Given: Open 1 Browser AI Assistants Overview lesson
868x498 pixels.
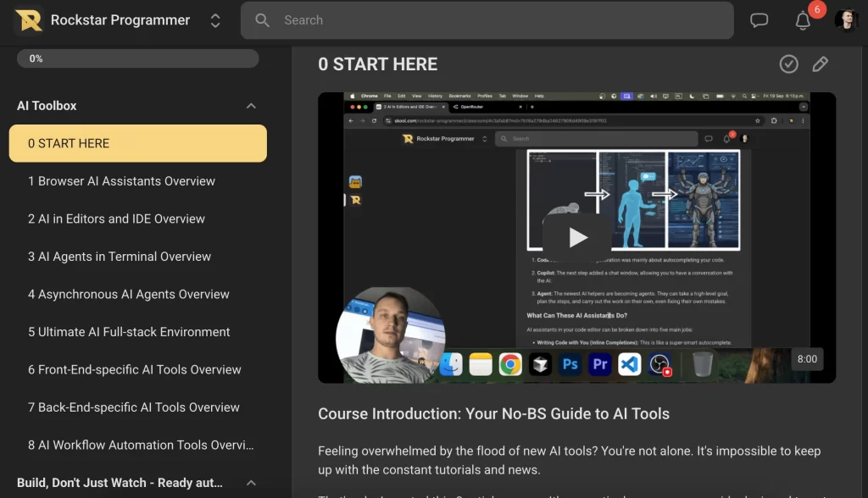Looking at the screenshot, I should click(x=121, y=181).
